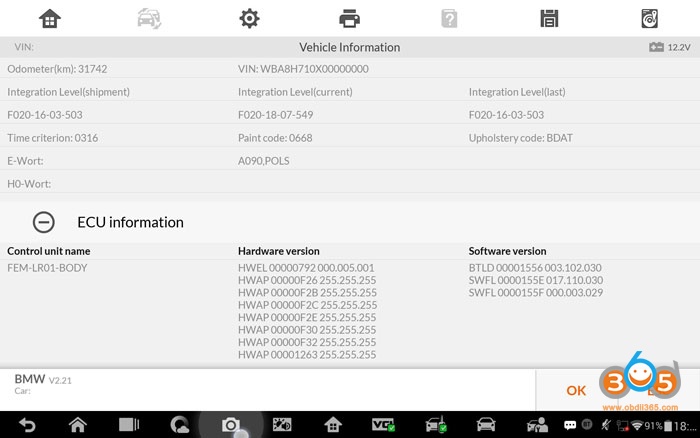700x438 pixels.
Task: Open the vehicle with key diagnostics shortcut
Action: (x=436, y=425)
